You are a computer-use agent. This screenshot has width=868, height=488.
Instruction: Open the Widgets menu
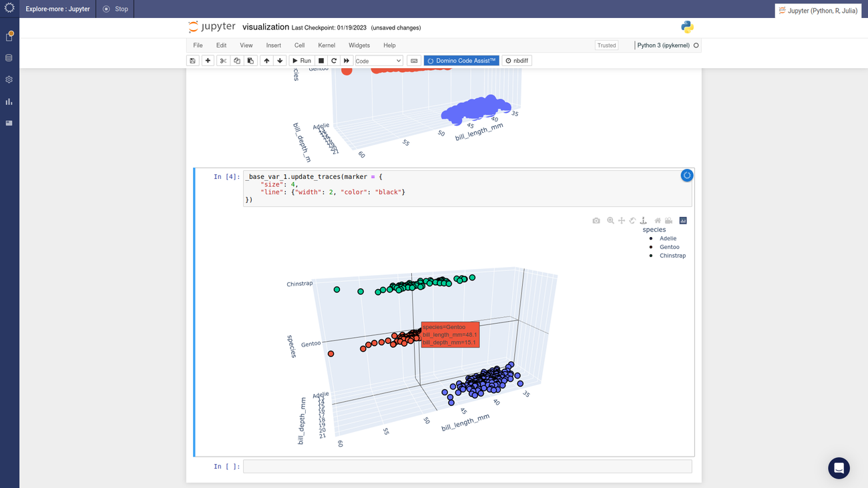click(359, 45)
